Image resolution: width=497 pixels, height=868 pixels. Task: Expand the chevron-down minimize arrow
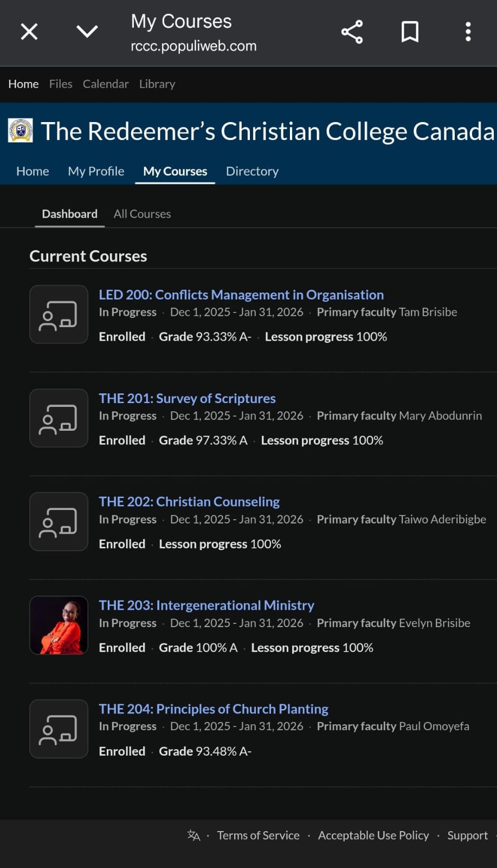pos(87,31)
